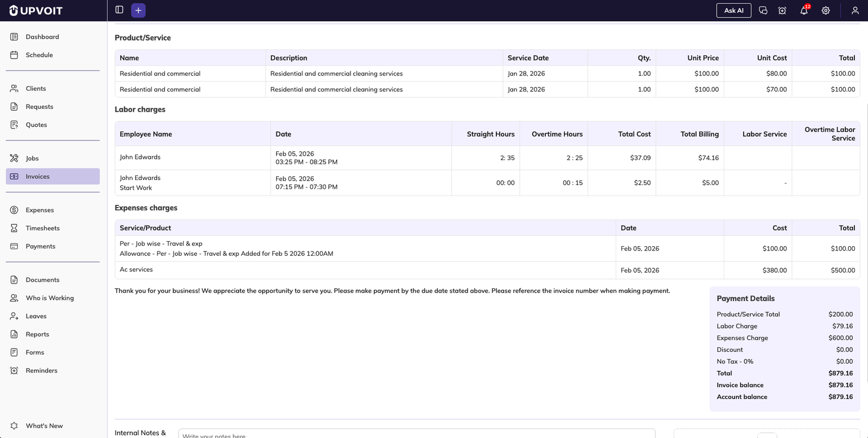Select Quotes in the sidebar
This screenshot has width=868, height=438.
point(36,125)
